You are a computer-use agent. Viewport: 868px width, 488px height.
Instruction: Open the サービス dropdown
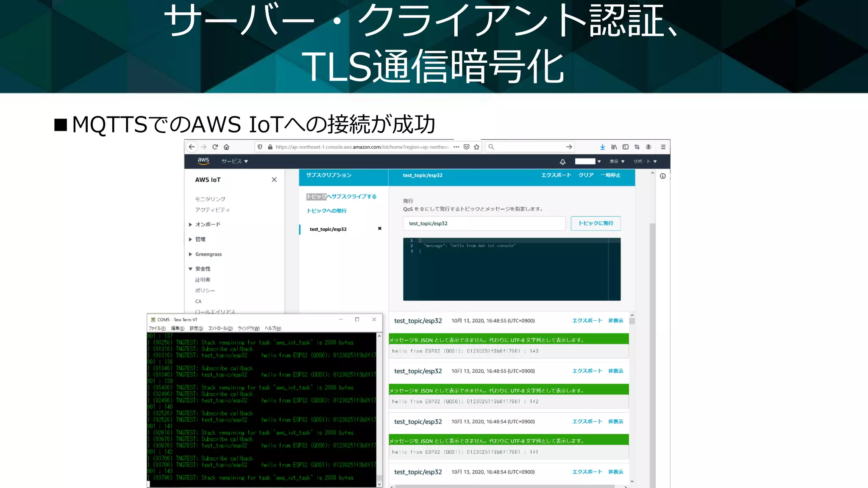pos(235,161)
